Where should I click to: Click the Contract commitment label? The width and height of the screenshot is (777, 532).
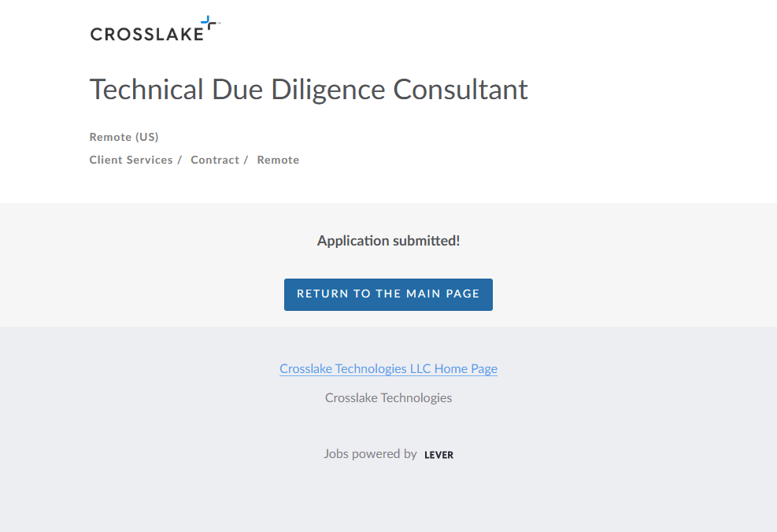[214, 160]
